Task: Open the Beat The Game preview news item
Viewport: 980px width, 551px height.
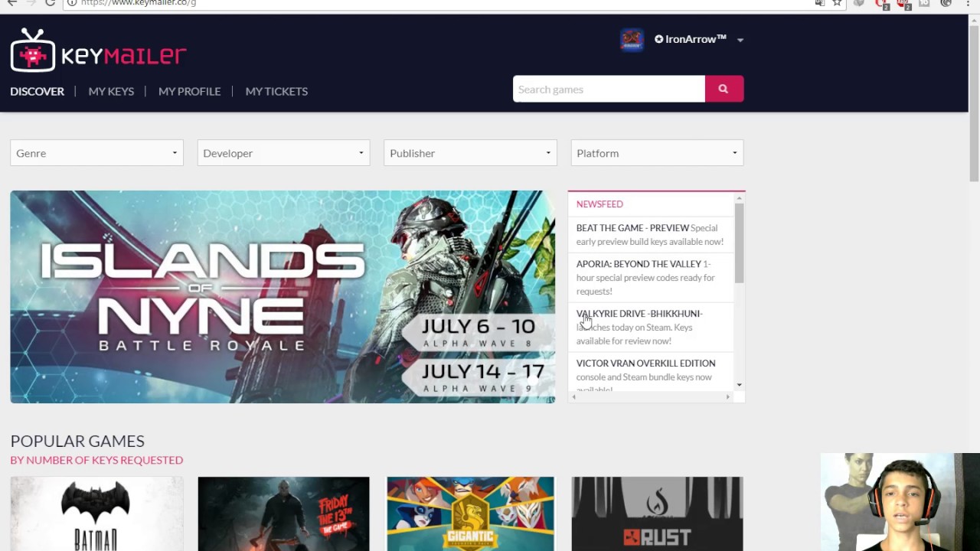Action: click(x=650, y=234)
